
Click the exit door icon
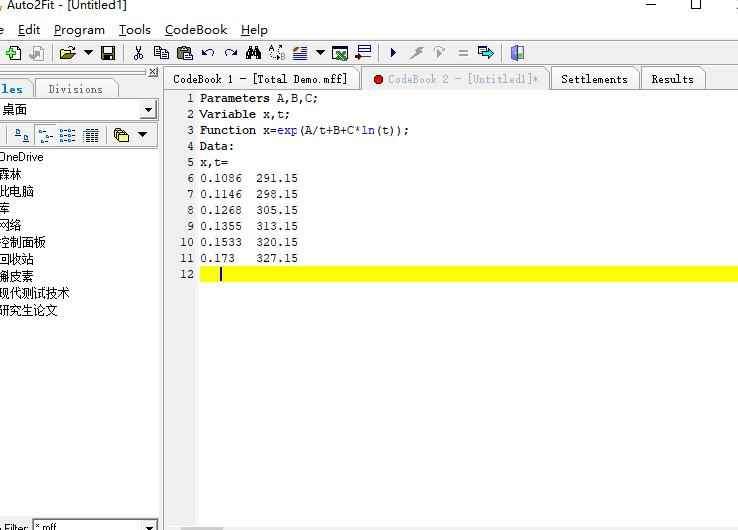[517, 53]
